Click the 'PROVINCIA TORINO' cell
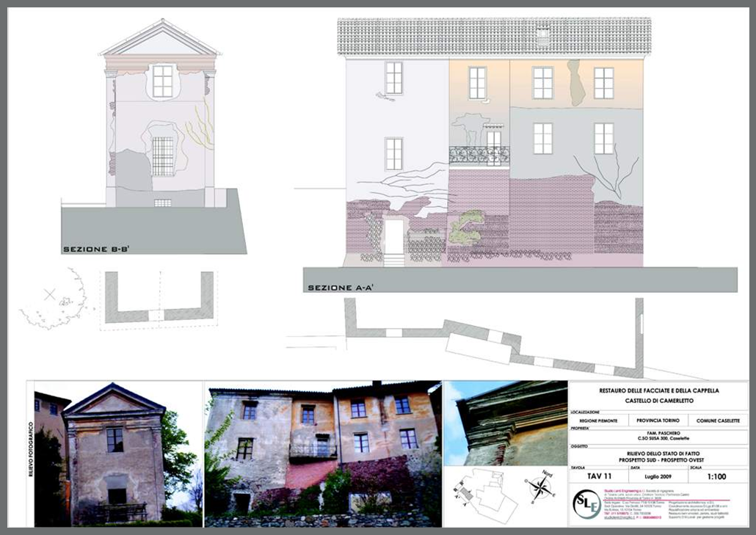This screenshot has height=535, width=756. (x=658, y=421)
